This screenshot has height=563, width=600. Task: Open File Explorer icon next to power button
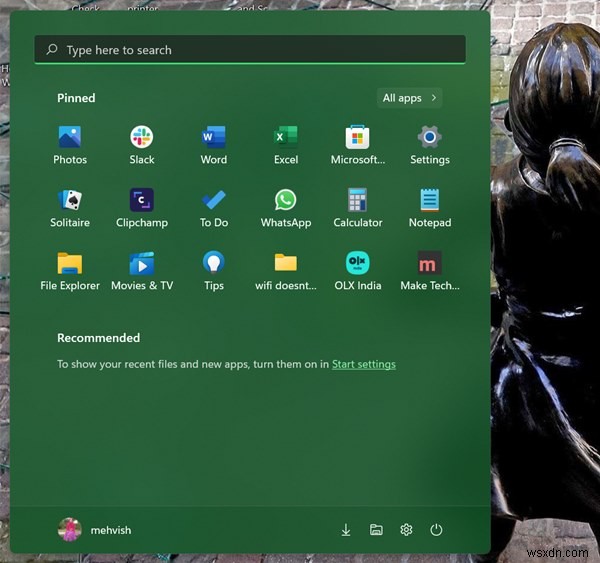coord(376,530)
